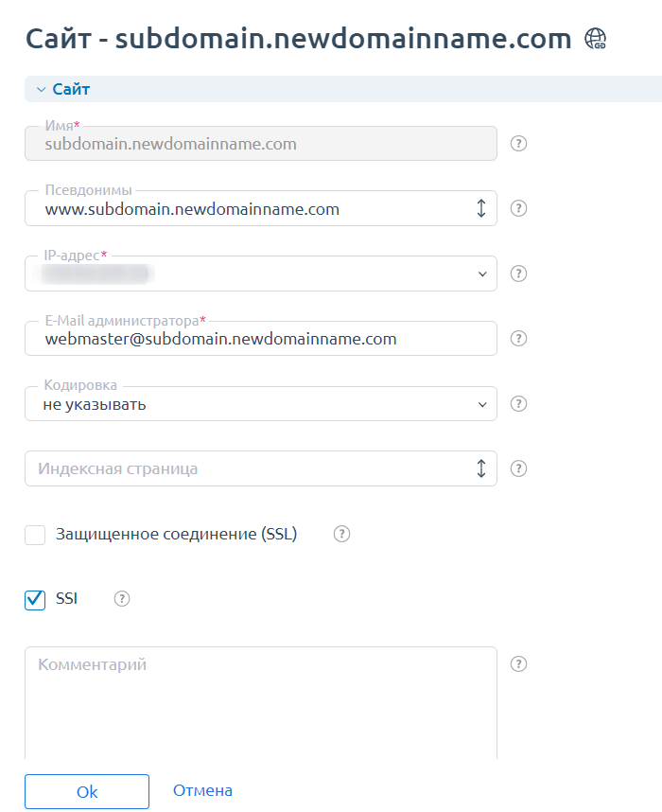Screen dimensions: 662x812
Task: Show help for IP-адрес field
Action: pyautogui.click(x=518, y=274)
